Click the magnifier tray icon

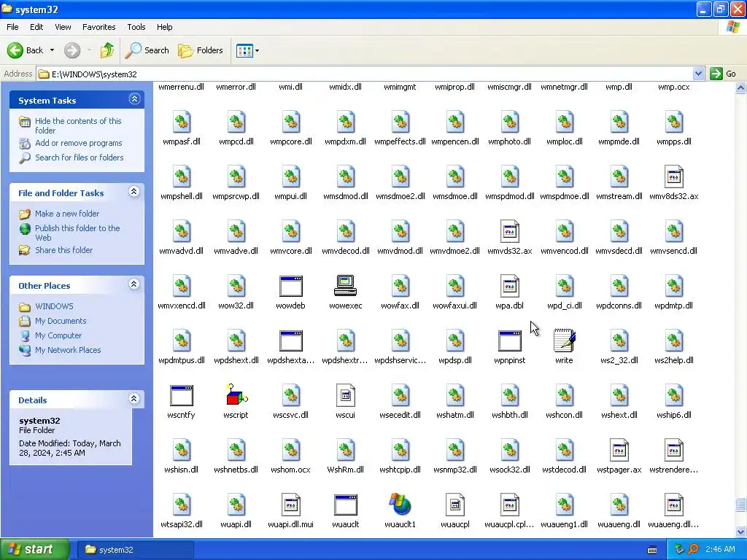coord(693,549)
